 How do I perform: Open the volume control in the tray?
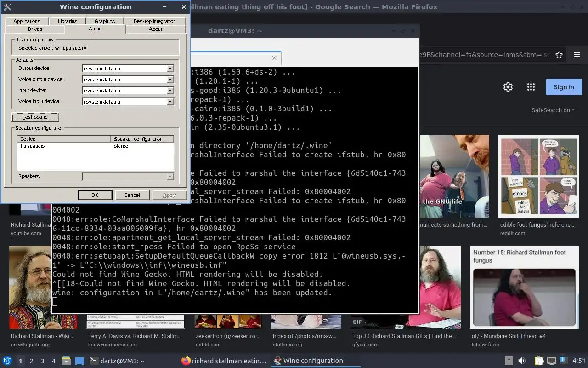coord(522,361)
